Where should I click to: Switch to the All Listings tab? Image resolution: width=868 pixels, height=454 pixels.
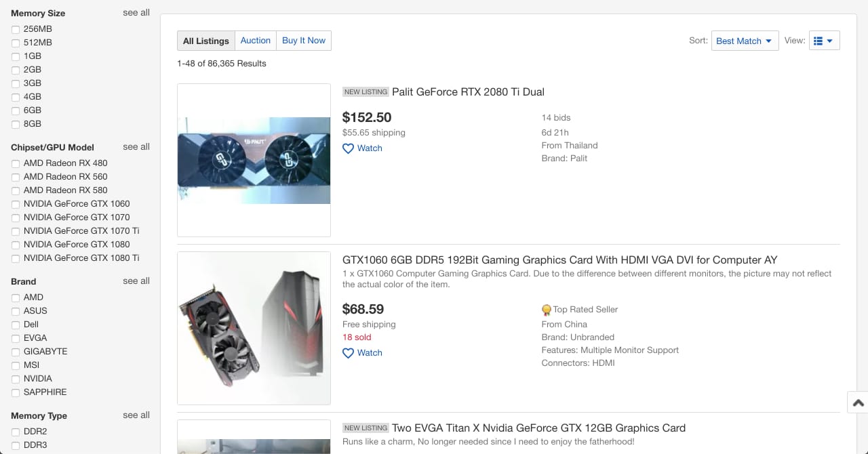(x=206, y=41)
